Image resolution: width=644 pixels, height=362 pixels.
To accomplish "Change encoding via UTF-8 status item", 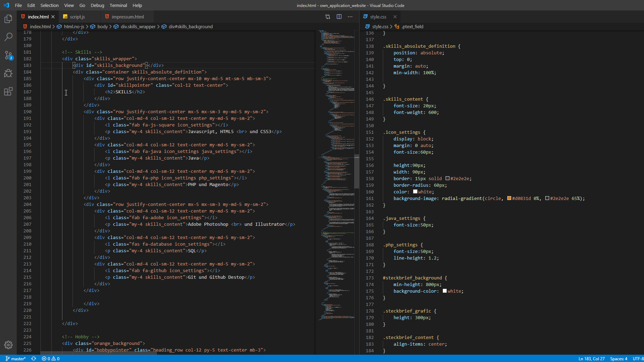I will pyautogui.click(x=638, y=359).
